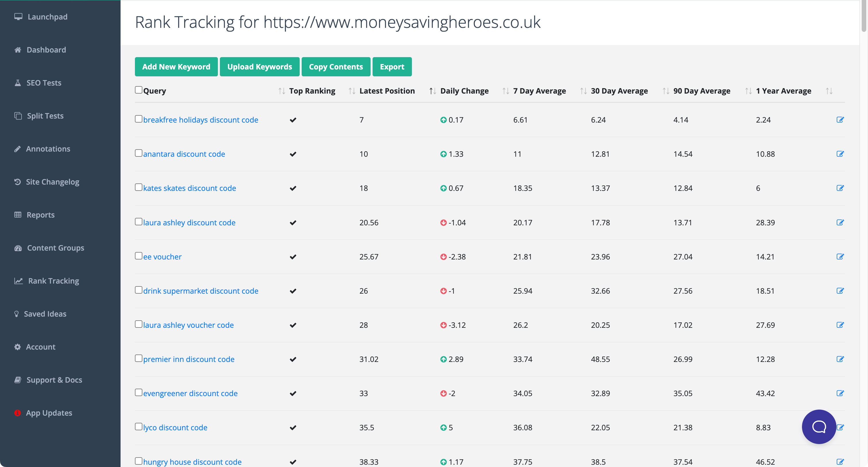Click the Export button

tap(392, 67)
